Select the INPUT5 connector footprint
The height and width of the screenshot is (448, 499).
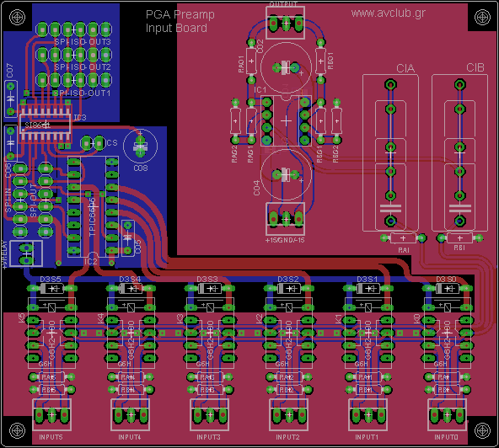52,415
